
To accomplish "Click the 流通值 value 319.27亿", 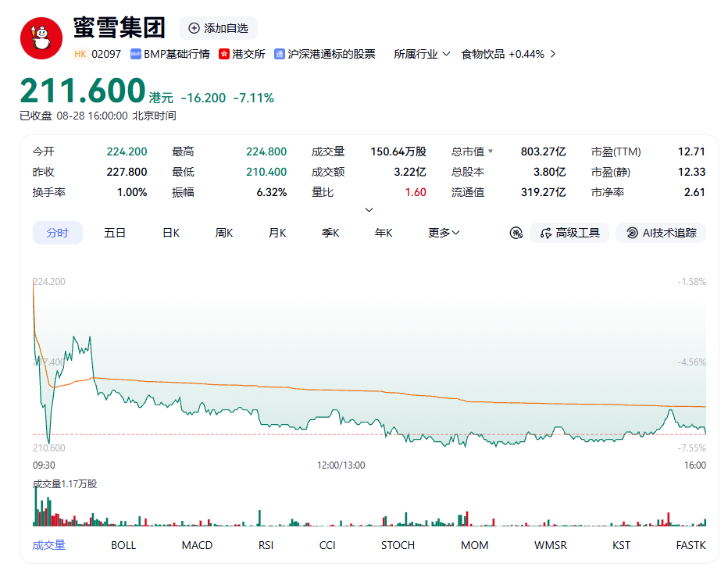I will 543,192.
